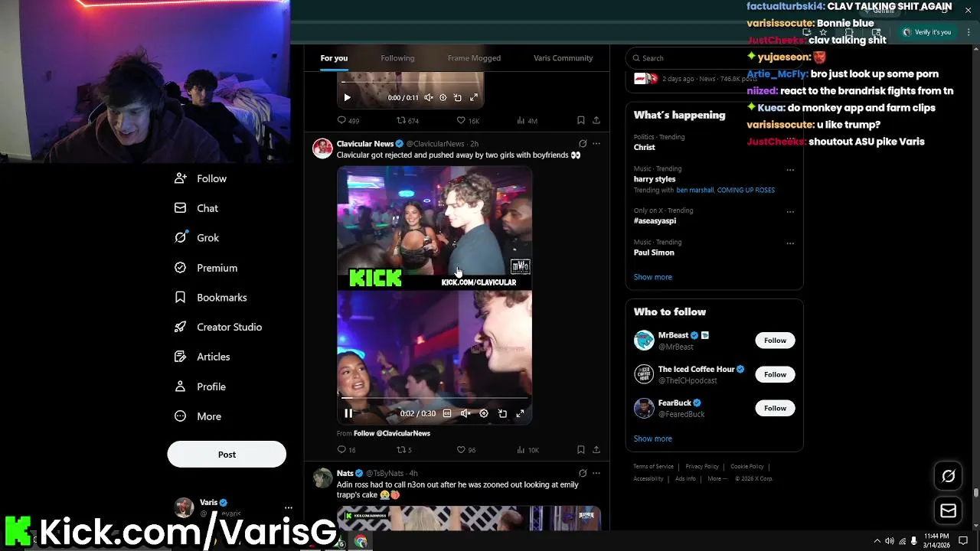The width and height of the screenshot is (980, 551).
Task: Go to Profile in the sidebar
Action: click(x=200, y=386)
